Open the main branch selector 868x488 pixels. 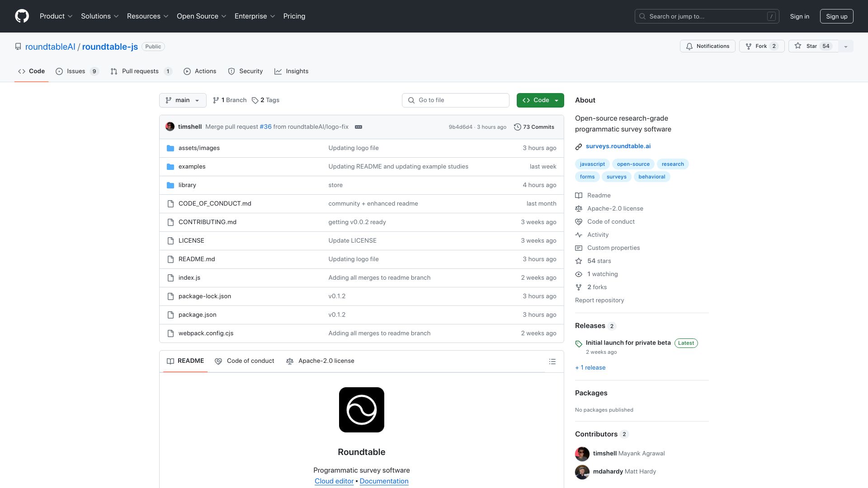(x=183, y=100)
